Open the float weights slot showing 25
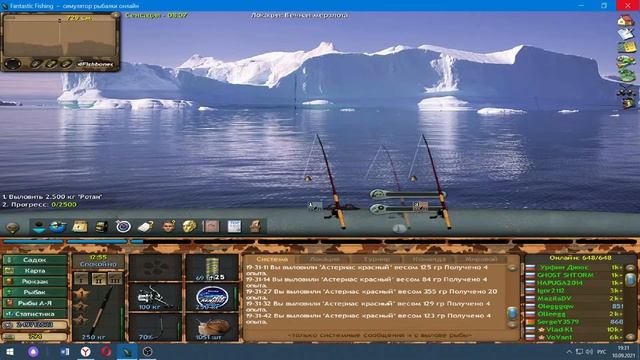This screenshot has width=640, height=360. pos(212,268)
